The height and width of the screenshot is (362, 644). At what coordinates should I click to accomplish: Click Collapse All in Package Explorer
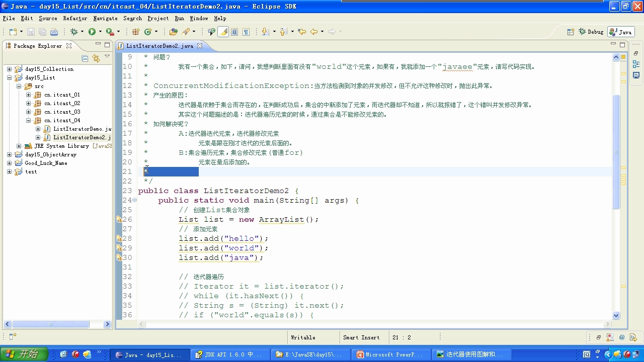click(85, 58)
